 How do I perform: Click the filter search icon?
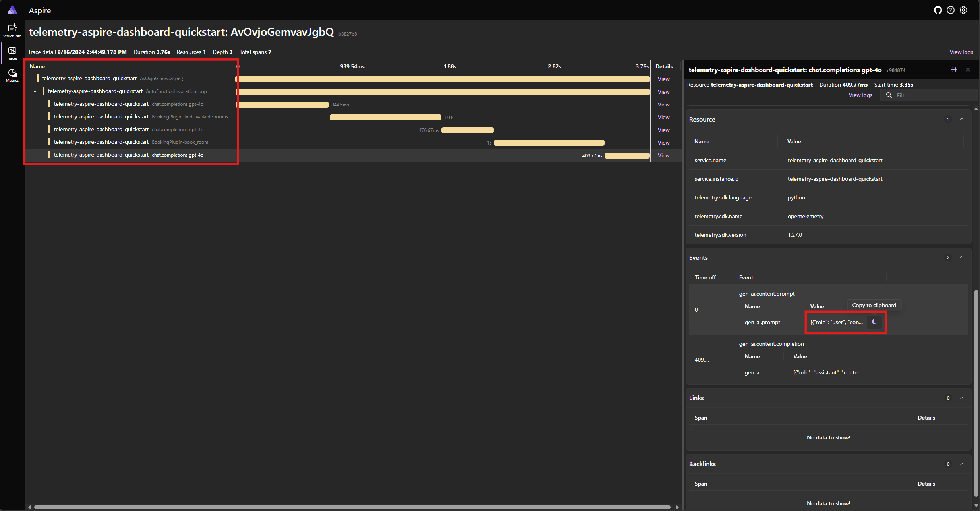tap(889, 95)
